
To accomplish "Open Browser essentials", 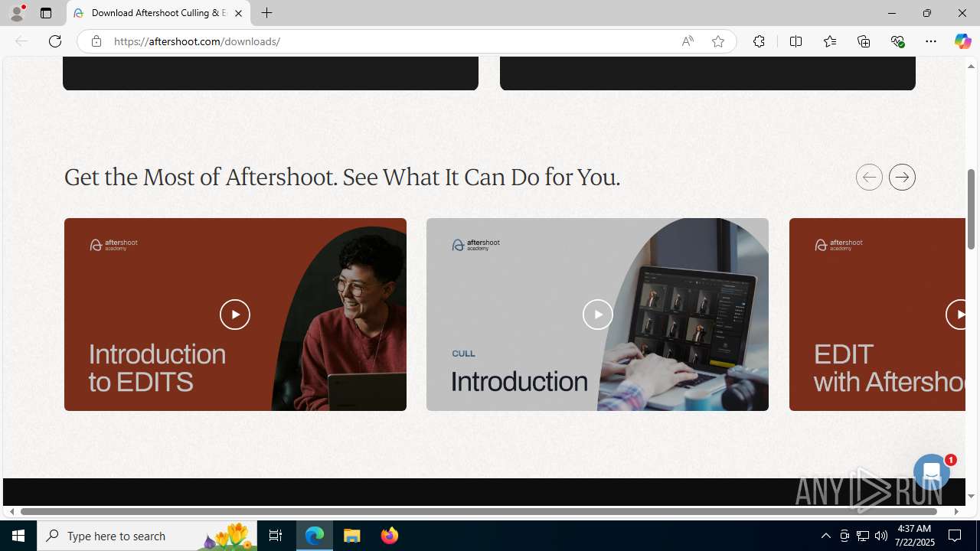I will 897,41.
